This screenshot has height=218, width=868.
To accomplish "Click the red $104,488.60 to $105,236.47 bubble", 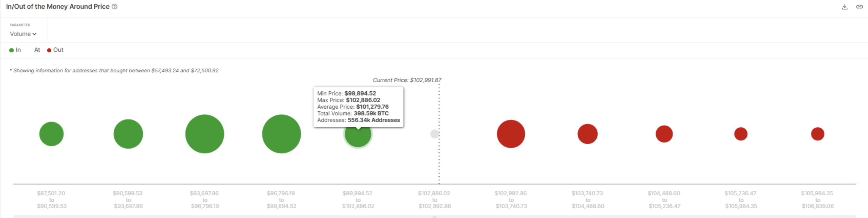I will [x=664, y=134].
